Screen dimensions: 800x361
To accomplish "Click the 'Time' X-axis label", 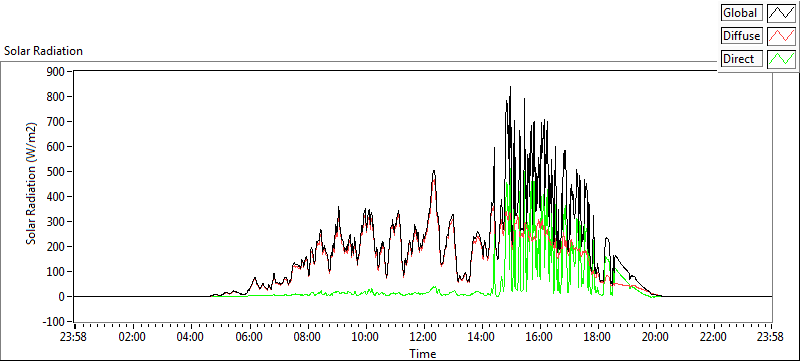I will point(422,354).
